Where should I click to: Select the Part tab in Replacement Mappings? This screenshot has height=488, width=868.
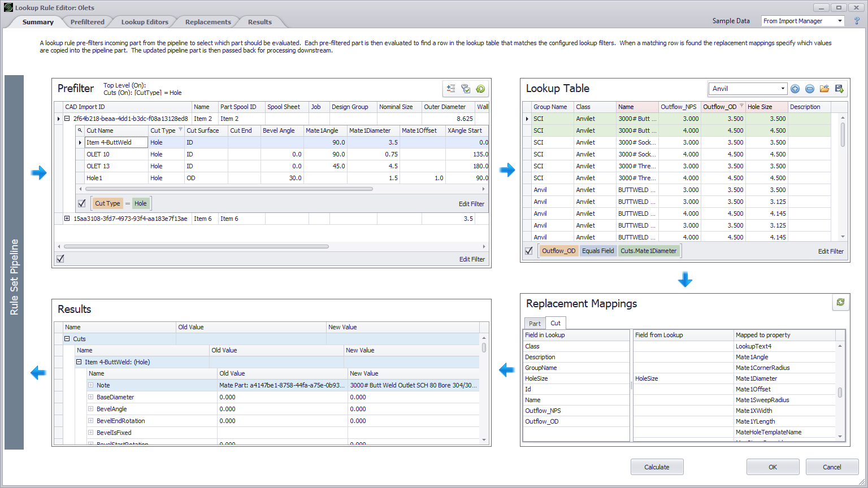[x=534, y=323]
